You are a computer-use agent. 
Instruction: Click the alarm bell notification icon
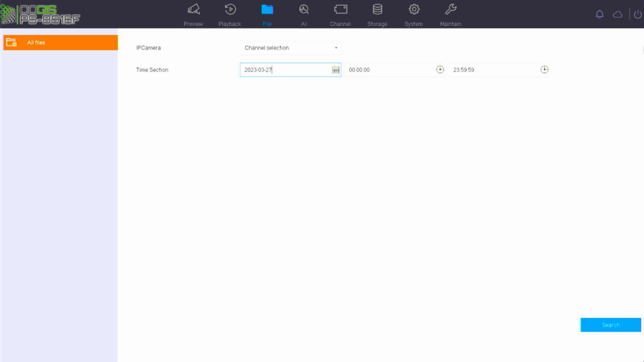(x=599, y=14)
